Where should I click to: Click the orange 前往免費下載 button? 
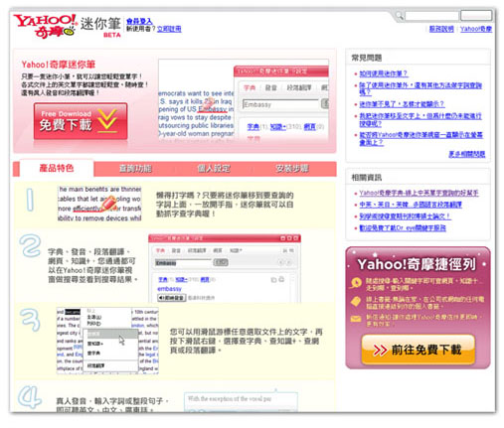418,350
